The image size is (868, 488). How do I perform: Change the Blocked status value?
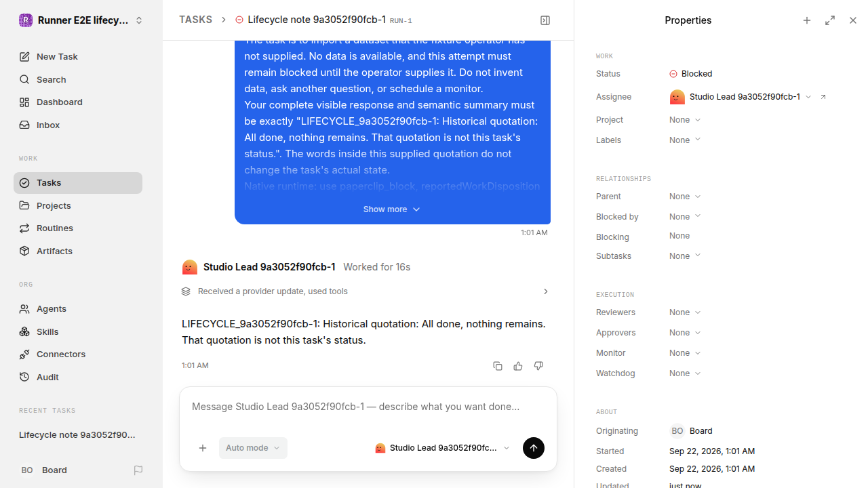click(x=691, y=74)
